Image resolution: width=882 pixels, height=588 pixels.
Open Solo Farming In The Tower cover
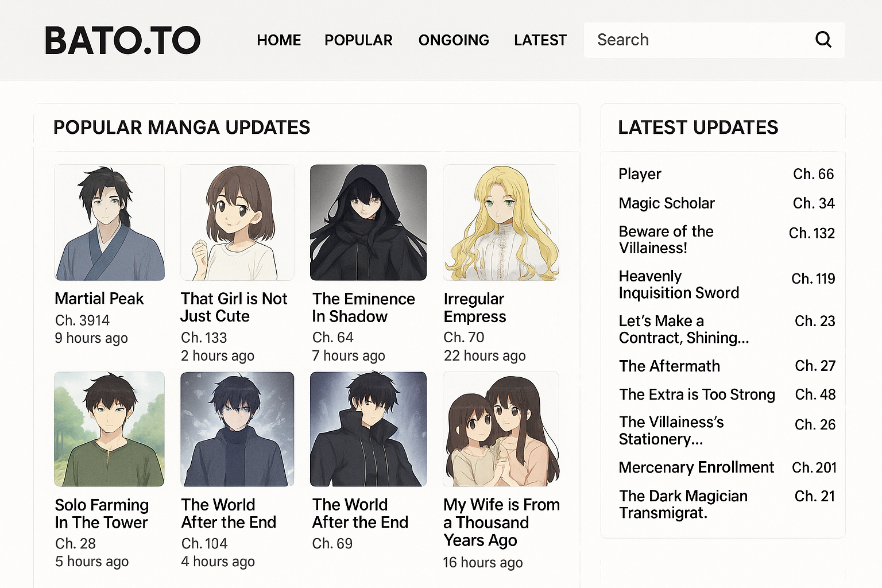point(109,429)
